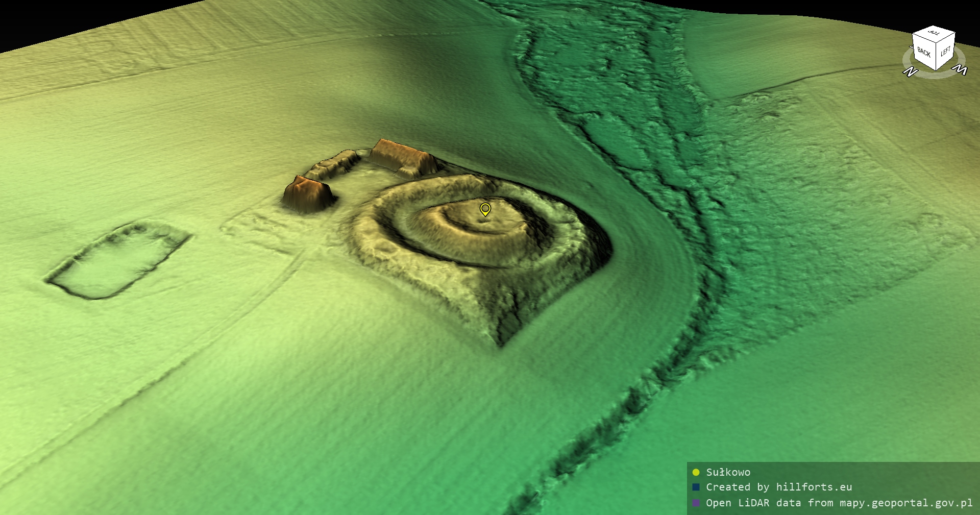Click the BACK face of navigation cube
This screenshot has width=980, height=515.
924,53
